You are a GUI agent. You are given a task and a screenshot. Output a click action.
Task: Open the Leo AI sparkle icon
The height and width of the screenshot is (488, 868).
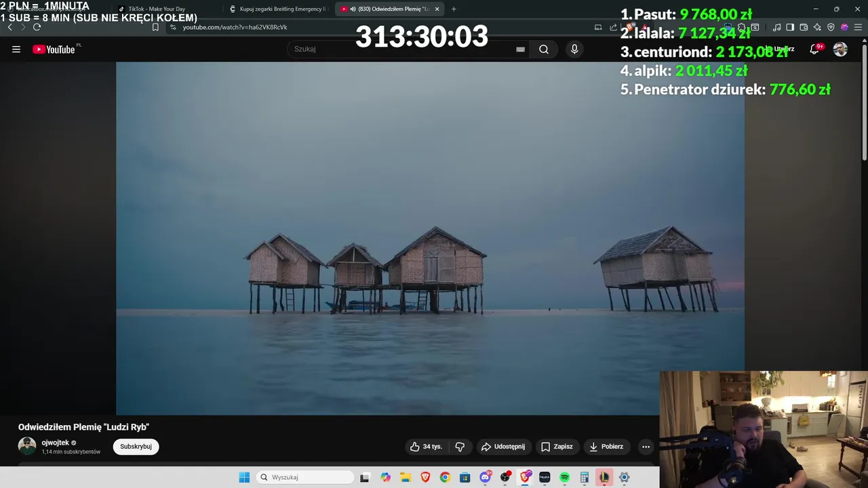817,27
